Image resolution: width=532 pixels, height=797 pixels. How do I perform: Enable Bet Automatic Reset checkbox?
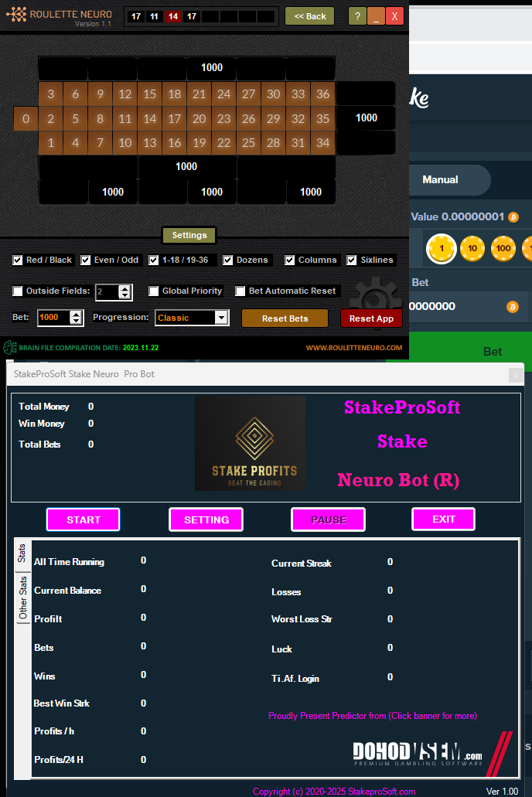tap(240, 291)
